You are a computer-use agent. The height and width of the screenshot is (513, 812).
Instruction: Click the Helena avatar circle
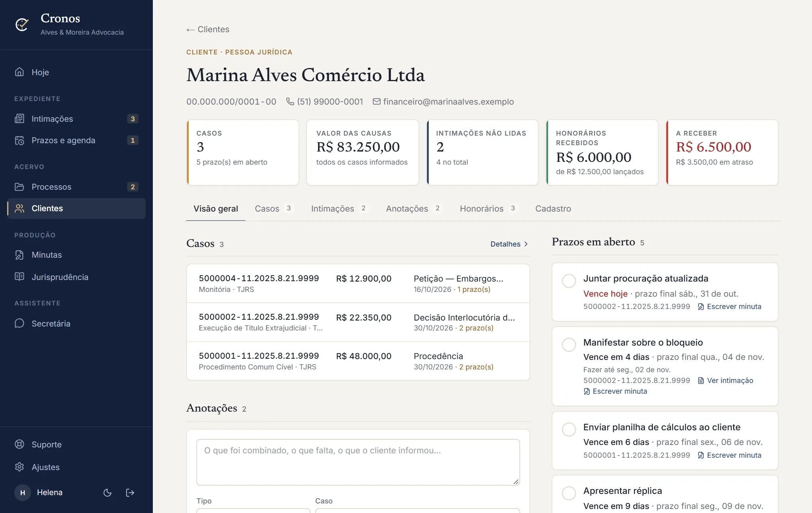click(23, 493)
